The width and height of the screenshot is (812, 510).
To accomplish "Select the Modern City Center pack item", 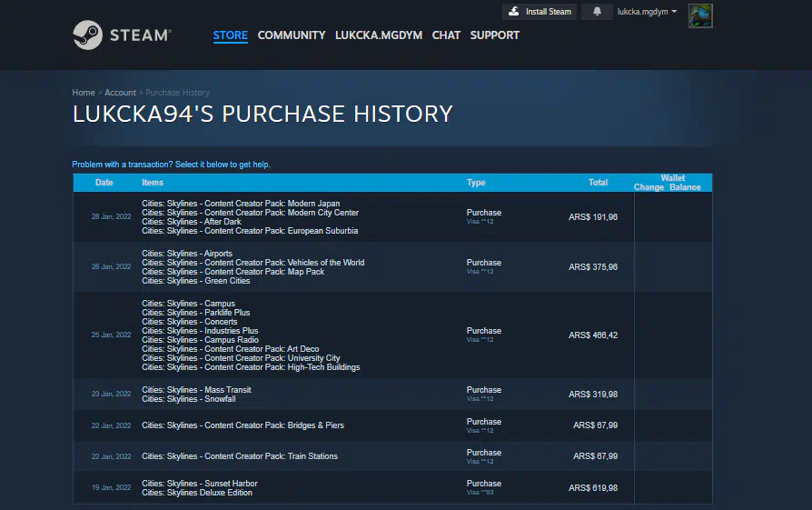I will click(250, 213).
